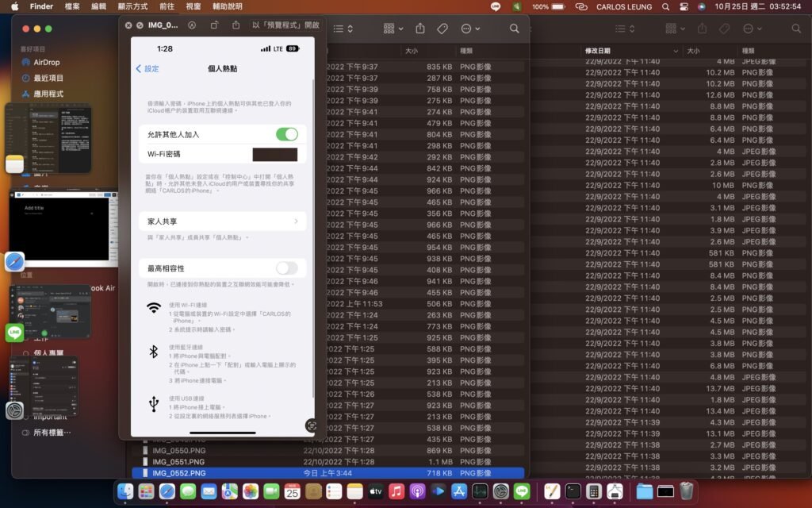
Task: Click the 以「預覽程式」開啟 button
Action: point(285,25)
